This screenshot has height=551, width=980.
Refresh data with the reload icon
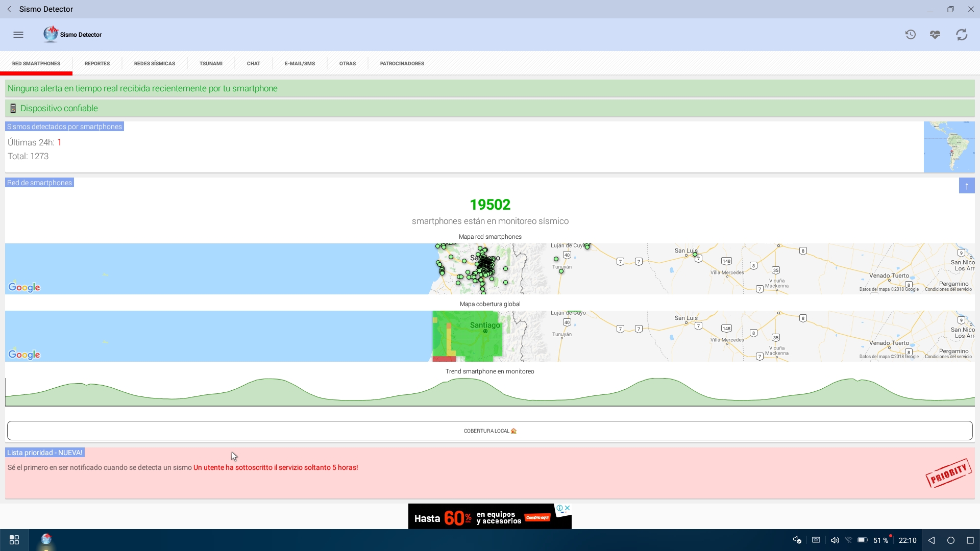click(962, 35)
